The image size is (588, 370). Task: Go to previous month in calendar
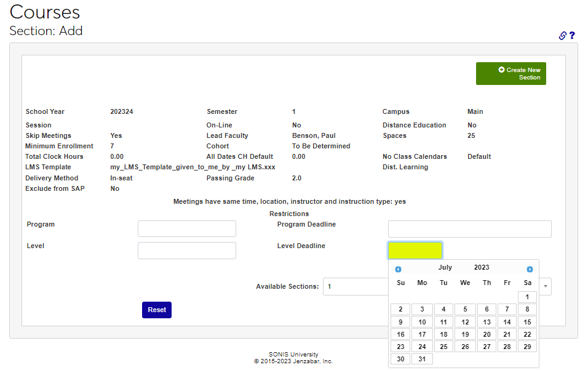[x=399, y=269]
